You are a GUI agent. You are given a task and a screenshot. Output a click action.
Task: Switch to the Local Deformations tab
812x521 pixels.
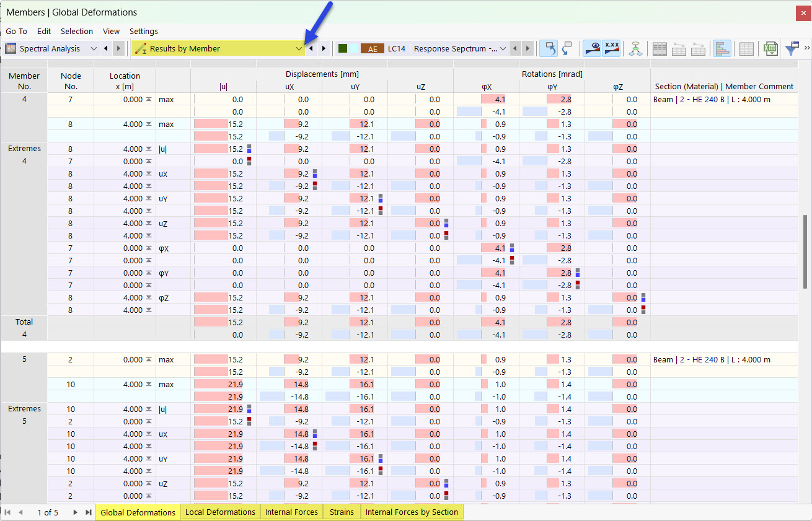(220, 512)
